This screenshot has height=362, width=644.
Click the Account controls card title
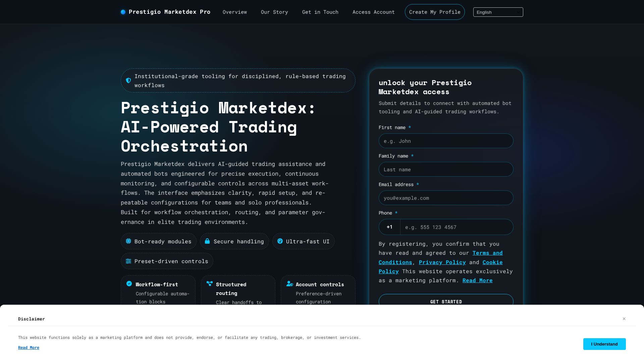coord(320,284)
